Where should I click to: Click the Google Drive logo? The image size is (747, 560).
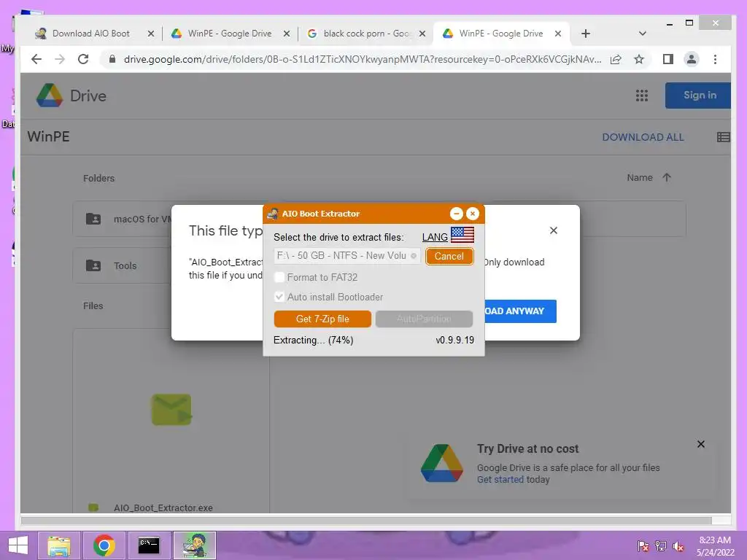50,96
